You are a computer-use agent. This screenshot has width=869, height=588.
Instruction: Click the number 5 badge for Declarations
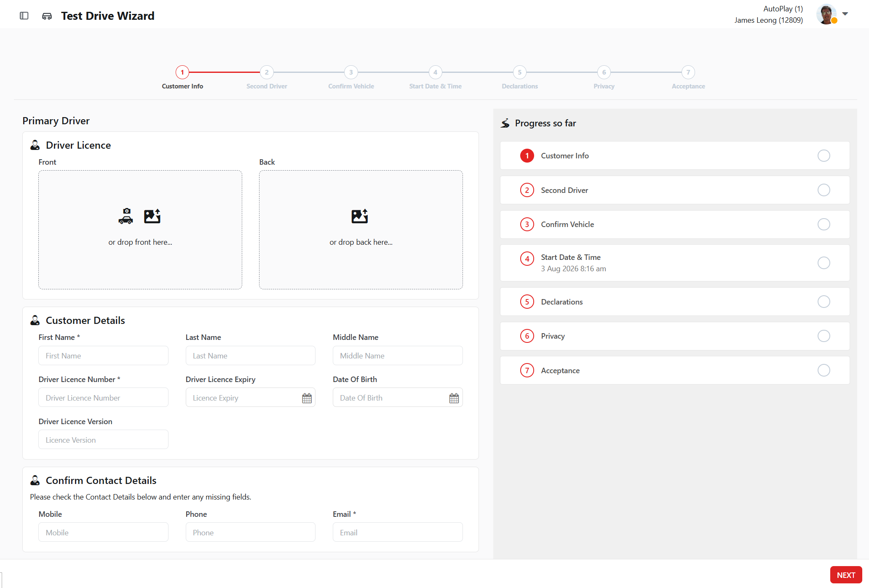(527, 302)
